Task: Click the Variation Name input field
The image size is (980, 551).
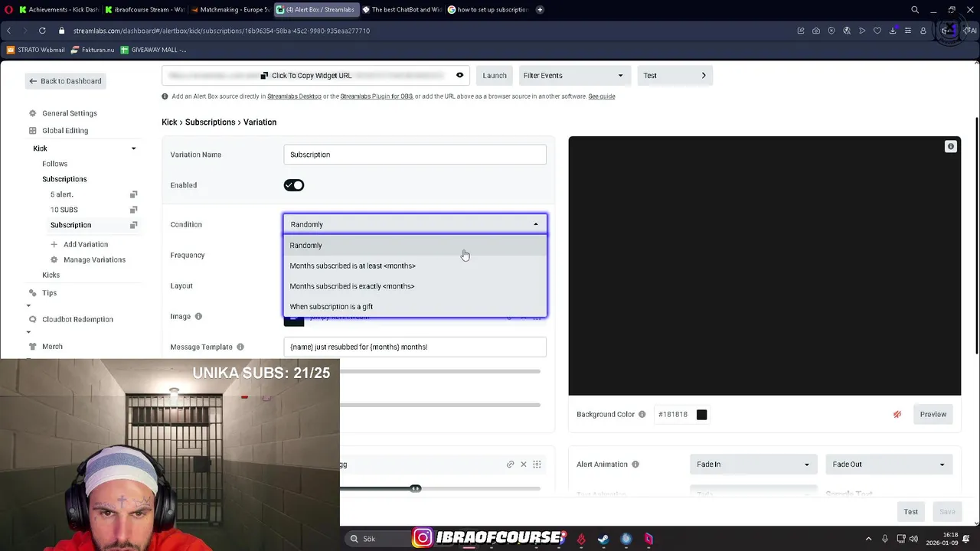Action: coord(415,155)
